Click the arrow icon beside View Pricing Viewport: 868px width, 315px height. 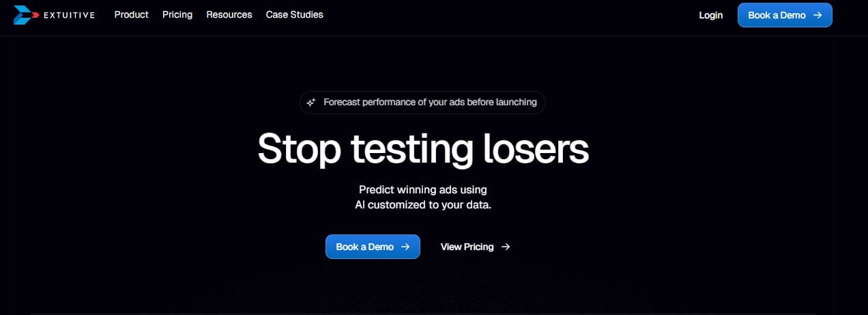(506, 247)
